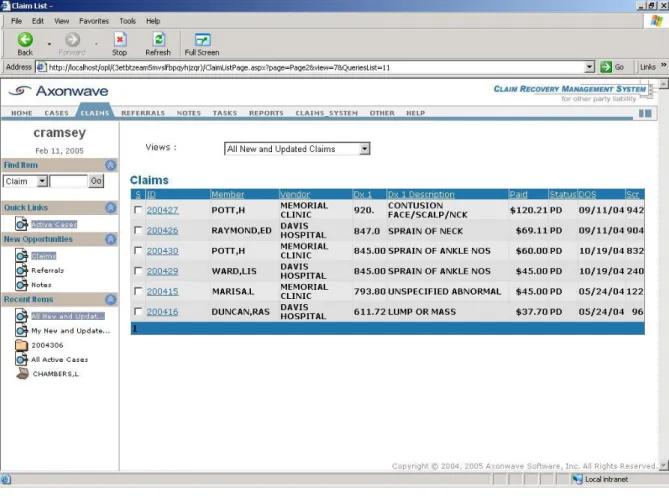
Task: Check the box for claim 200430
Action: point(138,250)
